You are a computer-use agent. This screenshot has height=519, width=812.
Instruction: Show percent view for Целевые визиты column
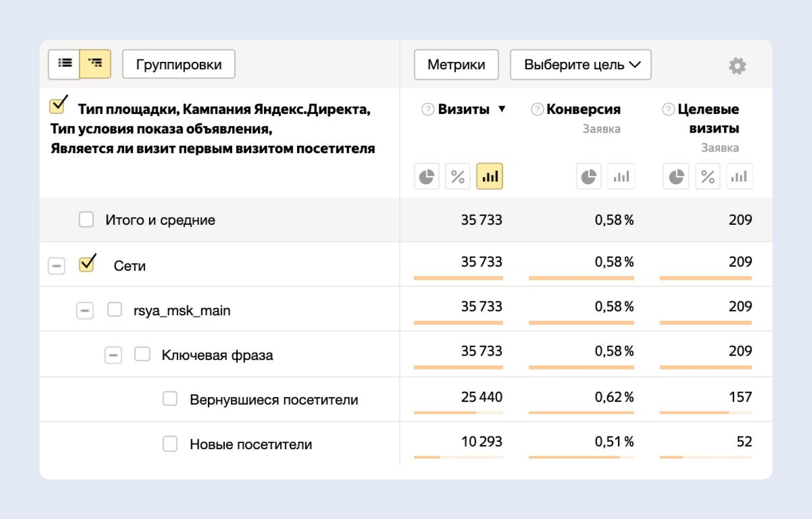[x=708, y=176]
